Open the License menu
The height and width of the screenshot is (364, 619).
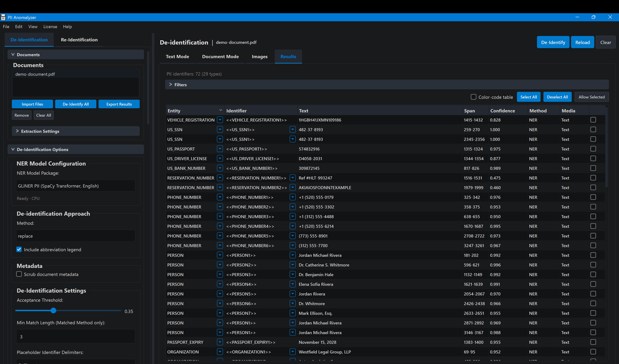pyautogui.click(x=50, y=26)
